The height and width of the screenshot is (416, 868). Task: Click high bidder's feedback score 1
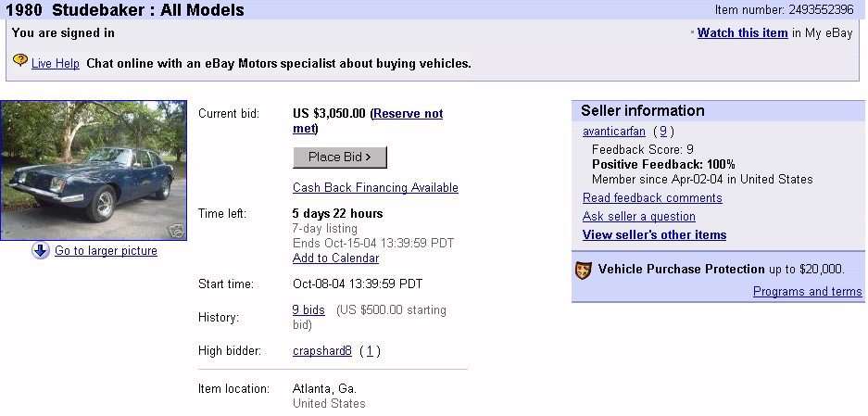click(370, 351)
